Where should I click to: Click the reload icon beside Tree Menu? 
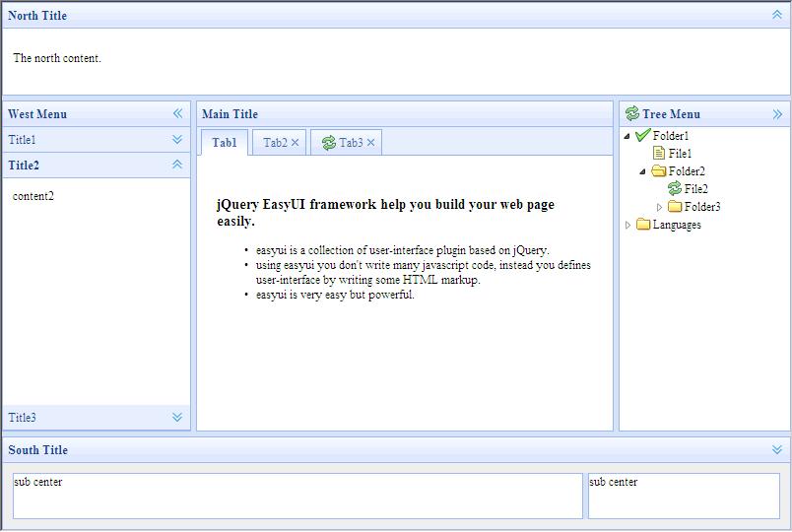point(631,113)
